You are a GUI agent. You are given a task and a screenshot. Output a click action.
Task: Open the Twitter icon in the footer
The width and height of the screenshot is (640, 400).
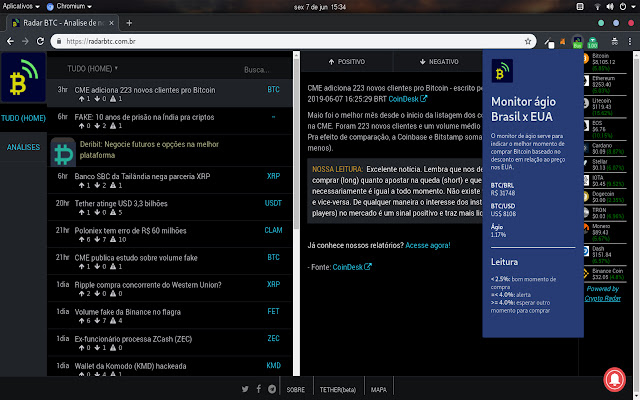click(x=245, y=389)
